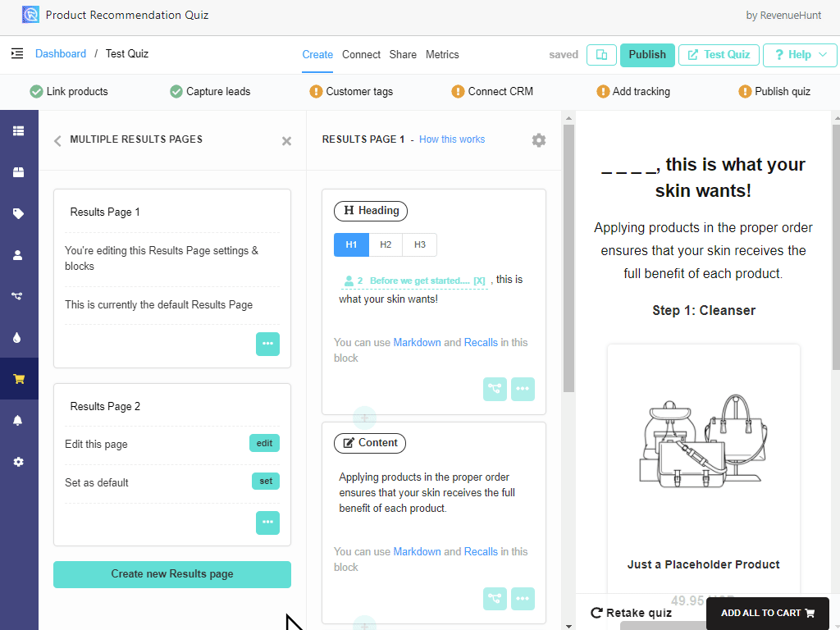Switch to the Share tab
The width and height of the screenshot is (840, 630).
point(403,55)
